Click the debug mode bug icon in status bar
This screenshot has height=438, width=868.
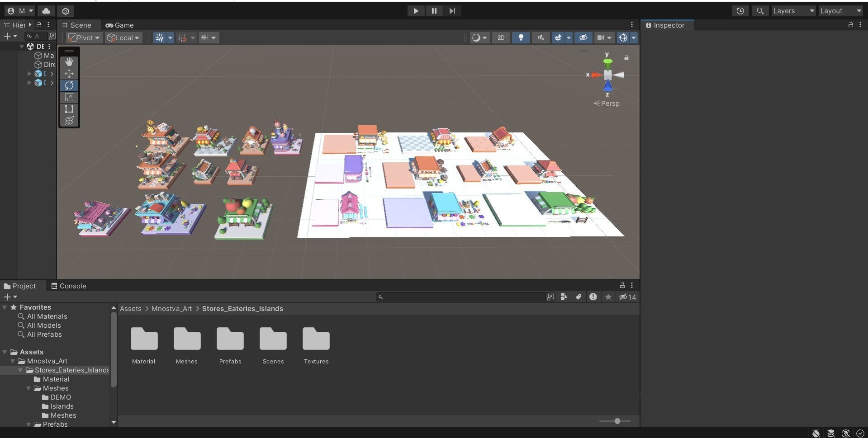click(816, 433)
